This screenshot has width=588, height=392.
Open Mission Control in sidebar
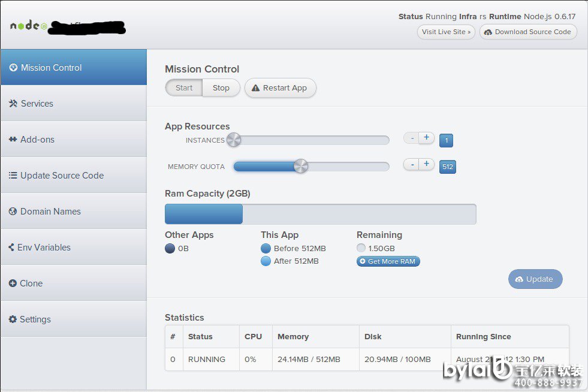click(x=51, y=68)
